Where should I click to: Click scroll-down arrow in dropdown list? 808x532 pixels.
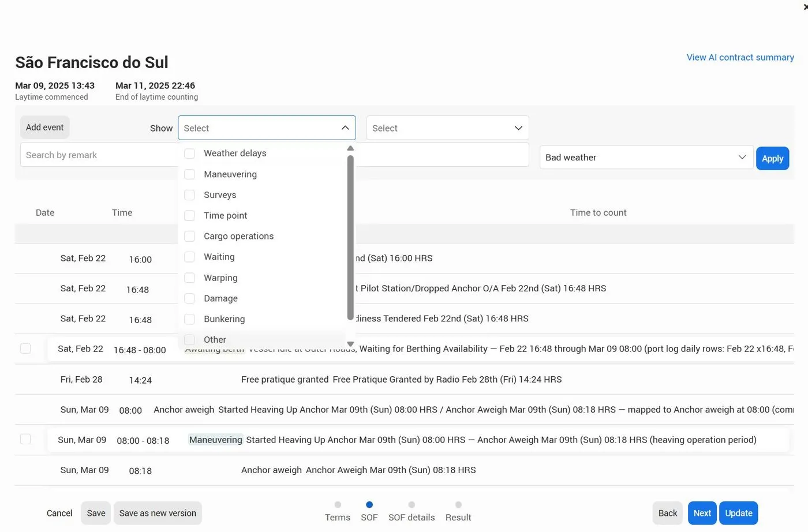tap(350, 344)
